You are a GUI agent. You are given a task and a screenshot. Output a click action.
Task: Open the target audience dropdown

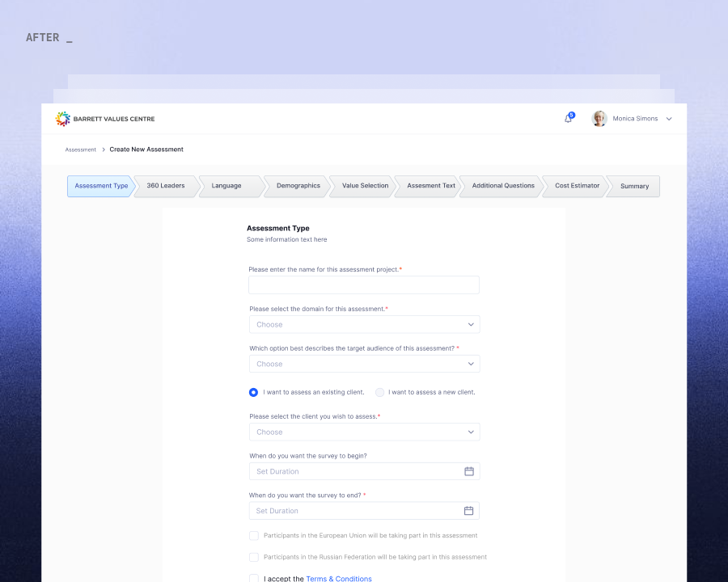(365, 364)
